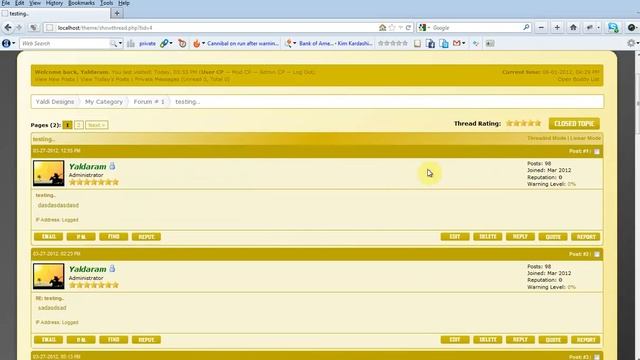Click the chain link icon in toolbar
This screenshot has height=360, width=640.
(164, 43)
